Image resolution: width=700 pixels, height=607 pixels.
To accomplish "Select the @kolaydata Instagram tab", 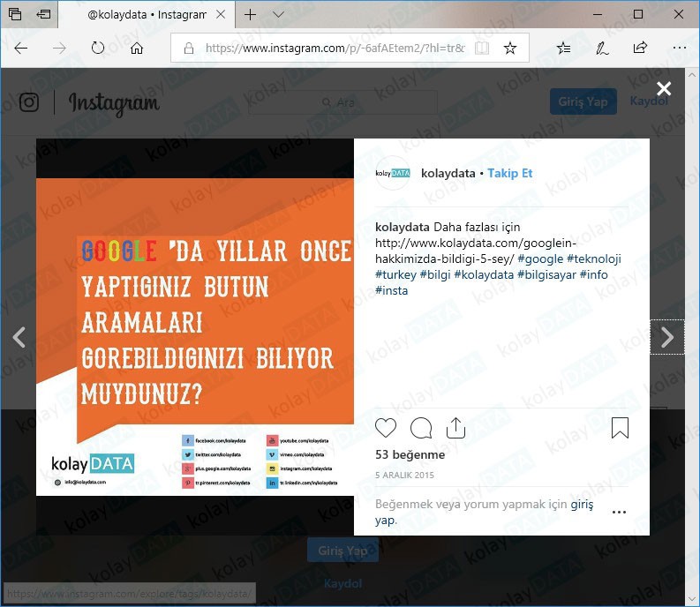I will 147,15.
